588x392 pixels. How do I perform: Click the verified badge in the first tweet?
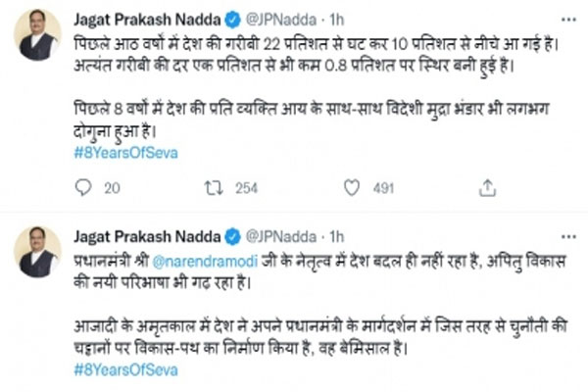[233, 18]
